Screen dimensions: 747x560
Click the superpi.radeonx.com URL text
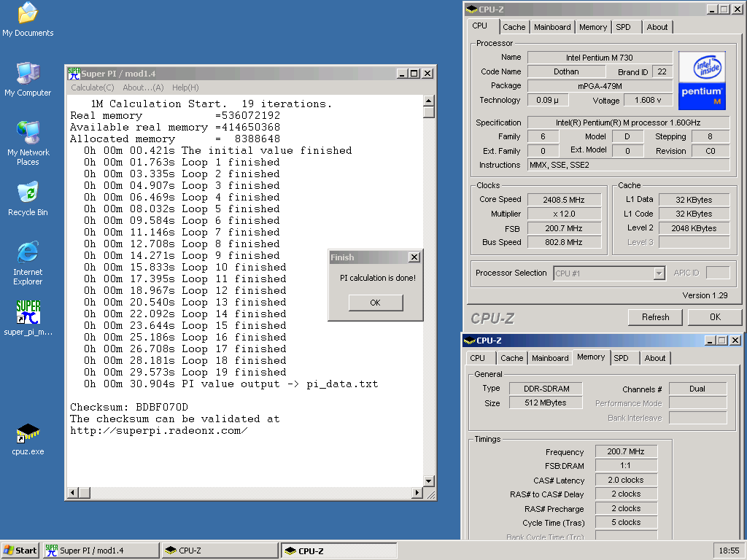click(158, 430)
